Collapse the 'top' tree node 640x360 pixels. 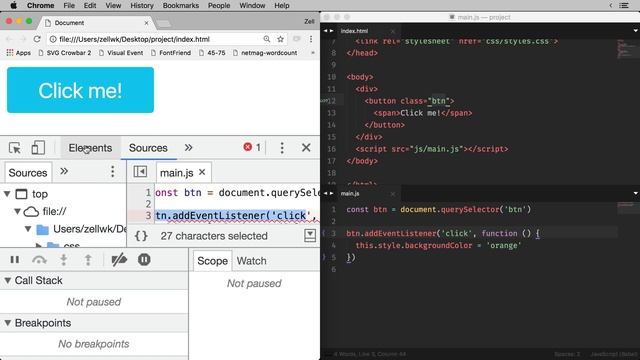(7, 194)
